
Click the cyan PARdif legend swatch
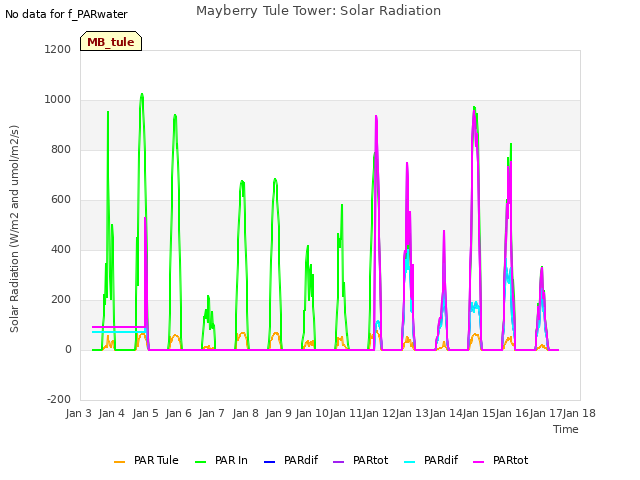(409, 462)
